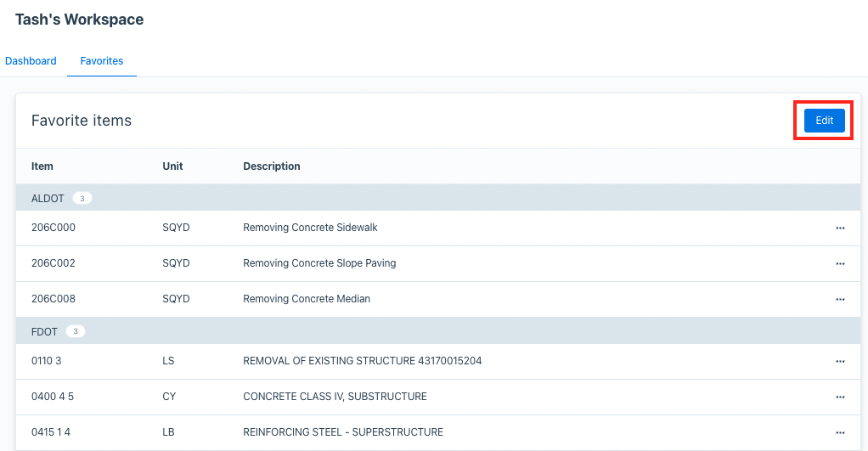Collapse the FDOT group row
Viewport: 868px width, 451px height.
tap(42, 331)
